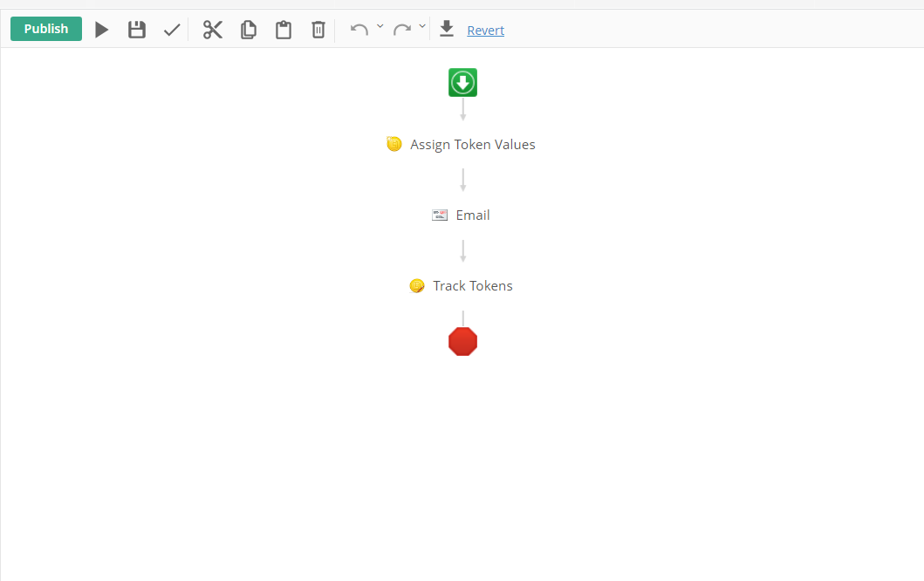The width and height of the screenshot is (924, 581).
Task: Click connector arrow below Assign Token Values
Action: [463, 181]
